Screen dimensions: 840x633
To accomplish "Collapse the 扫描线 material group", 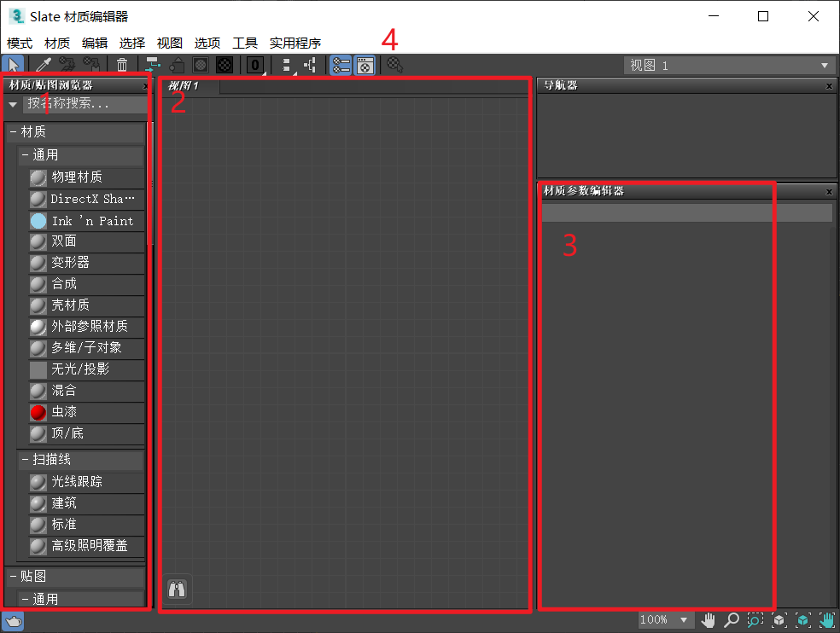I will (x=25, y=460).
